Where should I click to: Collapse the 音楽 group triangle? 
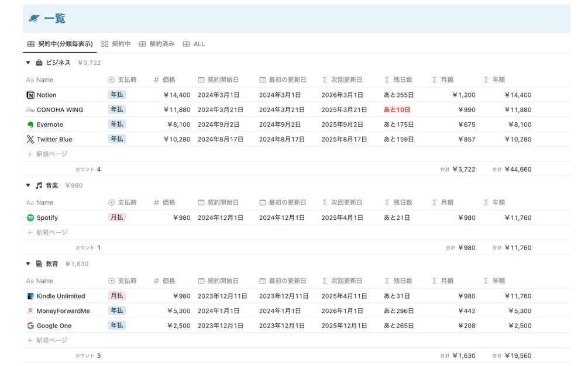28,185
